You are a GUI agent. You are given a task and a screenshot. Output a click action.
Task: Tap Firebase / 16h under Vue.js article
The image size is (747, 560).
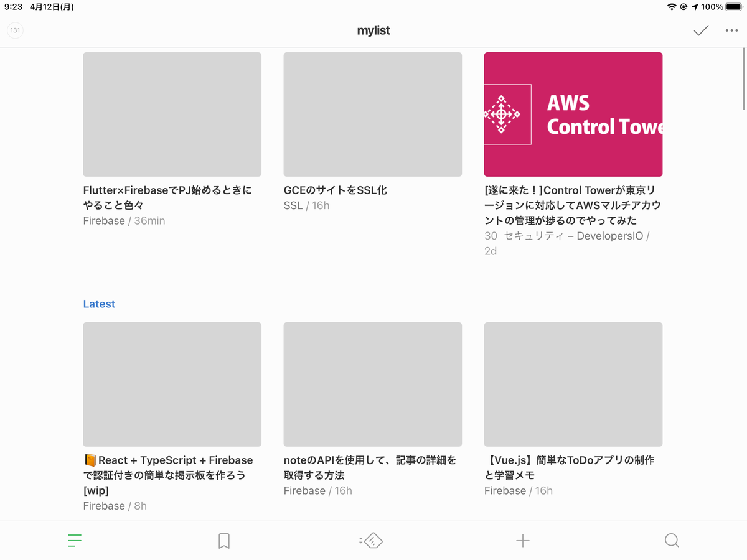click(x=519, y=491)
